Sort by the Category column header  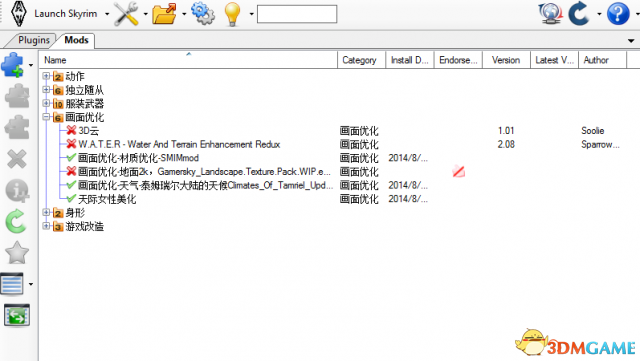(x=361, y=60)
